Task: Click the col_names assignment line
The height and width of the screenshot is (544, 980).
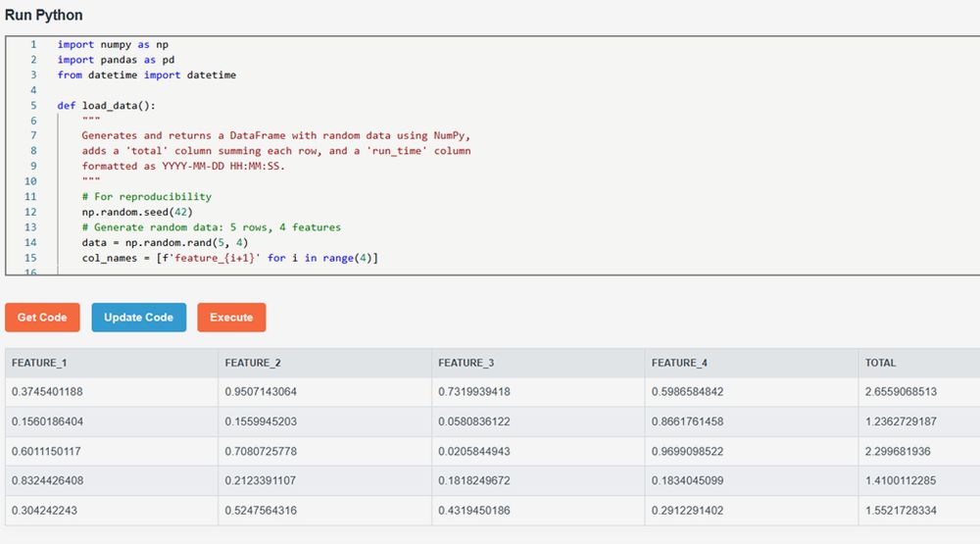Action: tap(230, 258)
